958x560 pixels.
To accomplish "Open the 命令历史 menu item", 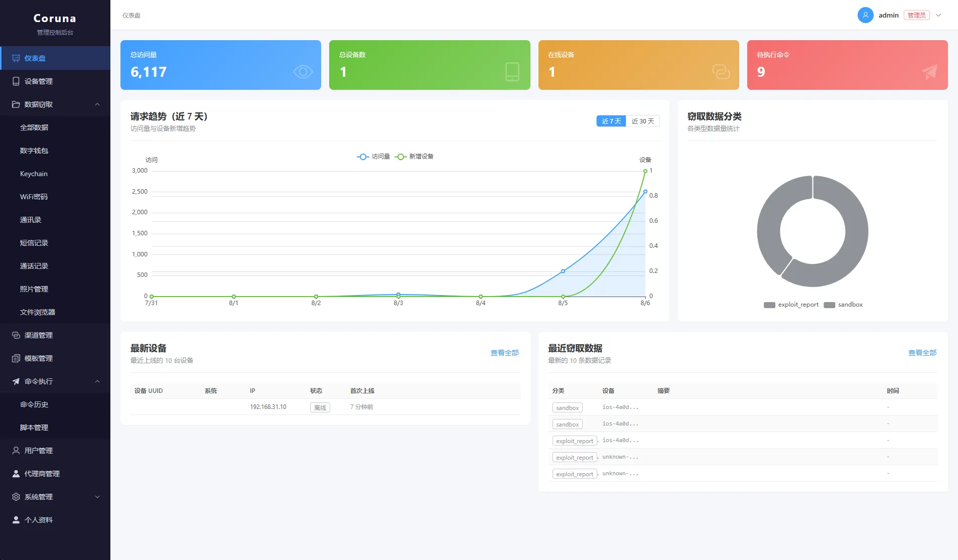I will (55, 404).
